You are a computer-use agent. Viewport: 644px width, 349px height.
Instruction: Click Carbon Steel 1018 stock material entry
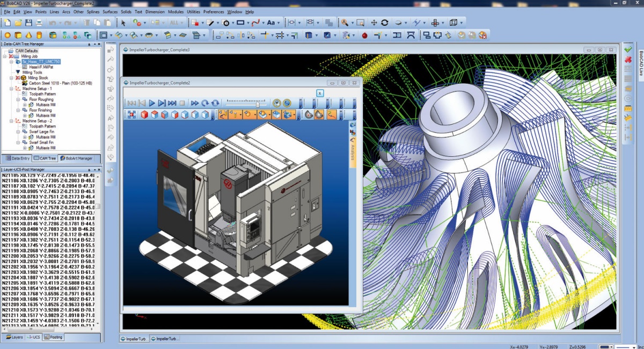point(61,83)
